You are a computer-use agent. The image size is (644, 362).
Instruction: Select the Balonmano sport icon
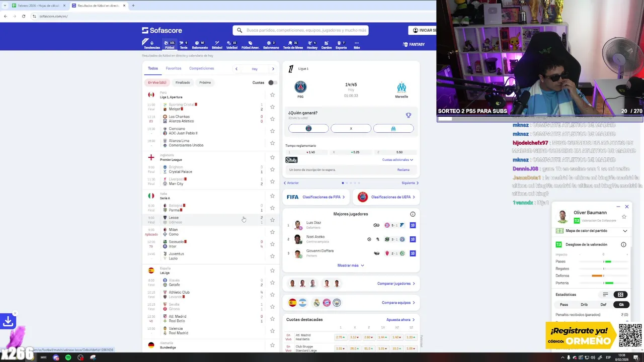(271, 45)
